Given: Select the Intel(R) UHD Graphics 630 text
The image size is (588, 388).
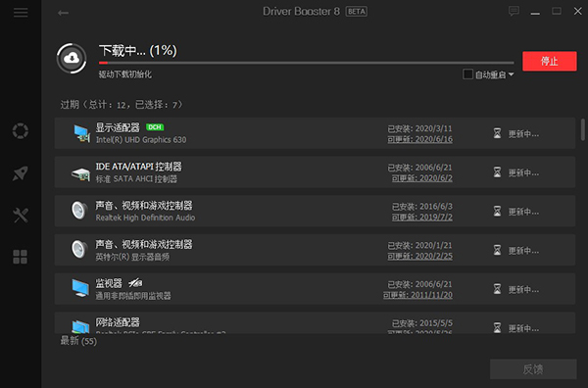Looking at the screenshot, I should coord(141,140).
